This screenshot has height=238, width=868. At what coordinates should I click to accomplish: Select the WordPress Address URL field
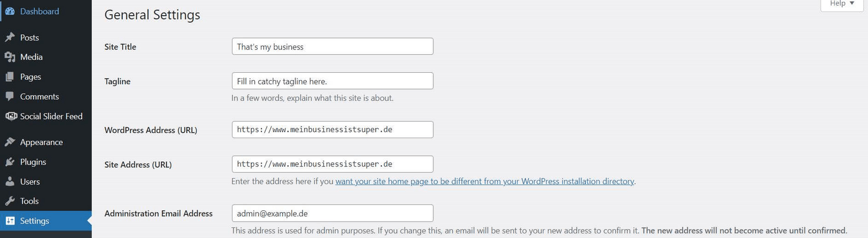(332, 130)
